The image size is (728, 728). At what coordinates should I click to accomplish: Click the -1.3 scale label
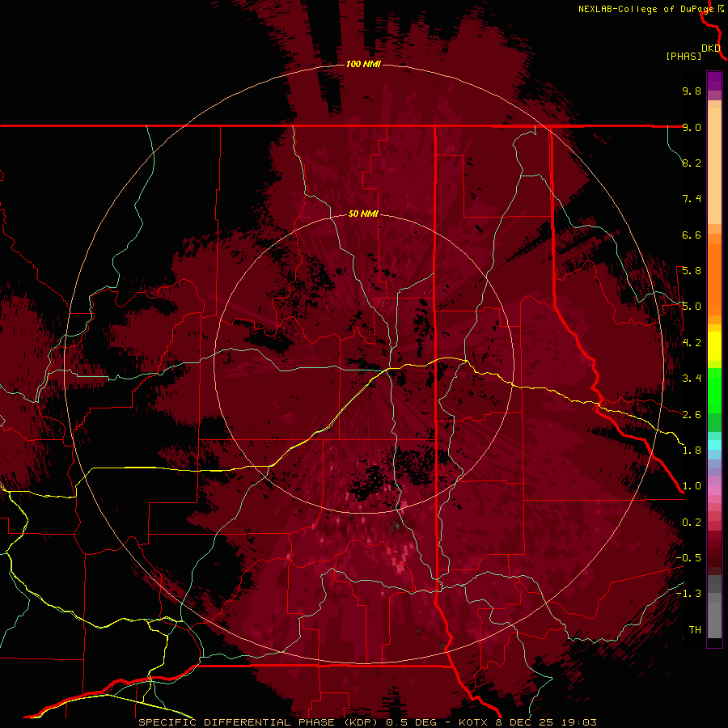[688, 594]
